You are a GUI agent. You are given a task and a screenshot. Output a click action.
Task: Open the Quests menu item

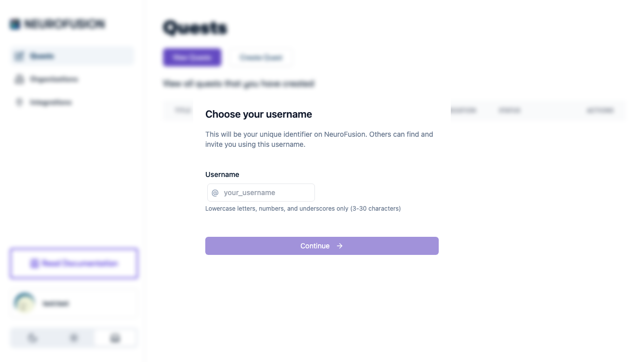[x=42, y=56]
